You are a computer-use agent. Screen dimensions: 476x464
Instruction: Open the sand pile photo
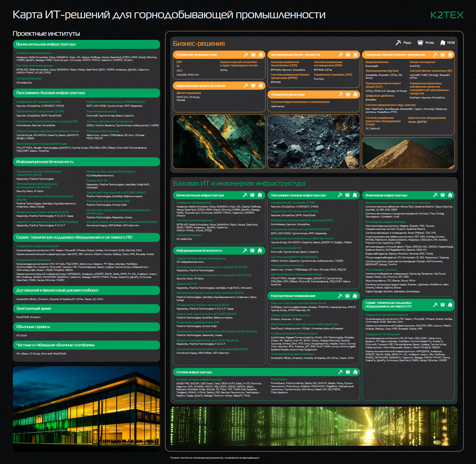coord(408,153)
